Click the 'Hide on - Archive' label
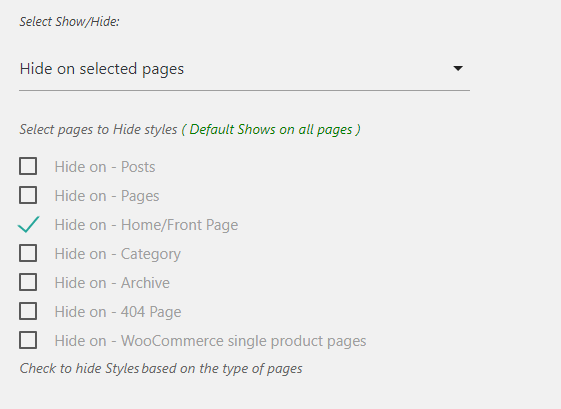 pyautogui.click(x=112, y=283)
